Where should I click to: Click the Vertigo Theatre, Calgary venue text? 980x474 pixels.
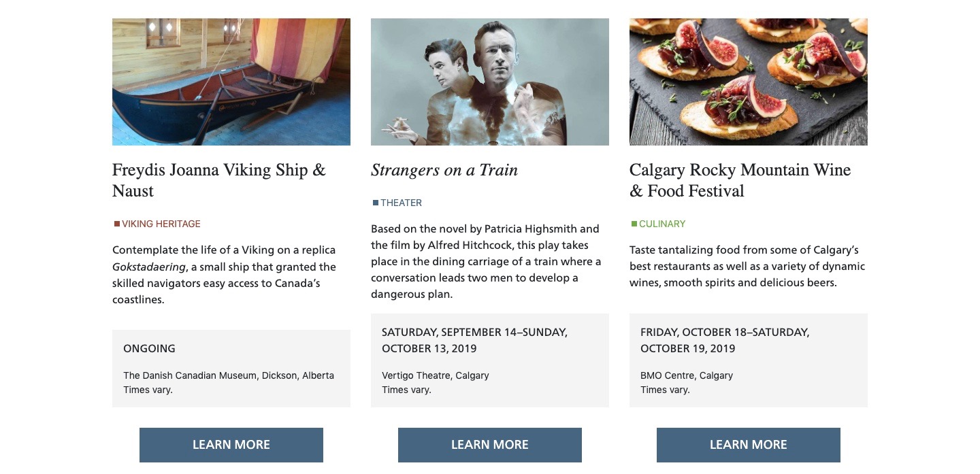(x=436, y=375)
